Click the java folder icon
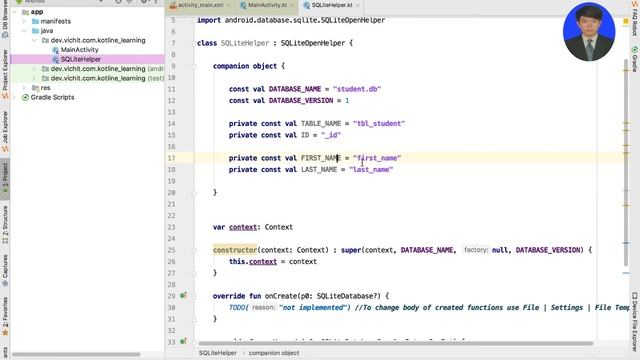 [36, 31]
